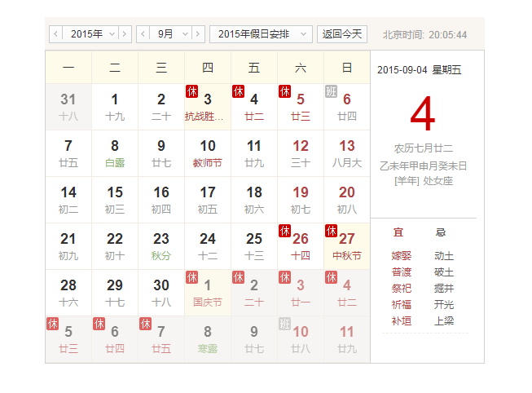
Task: Select September 19 初七
Action: tap(301, 200)
